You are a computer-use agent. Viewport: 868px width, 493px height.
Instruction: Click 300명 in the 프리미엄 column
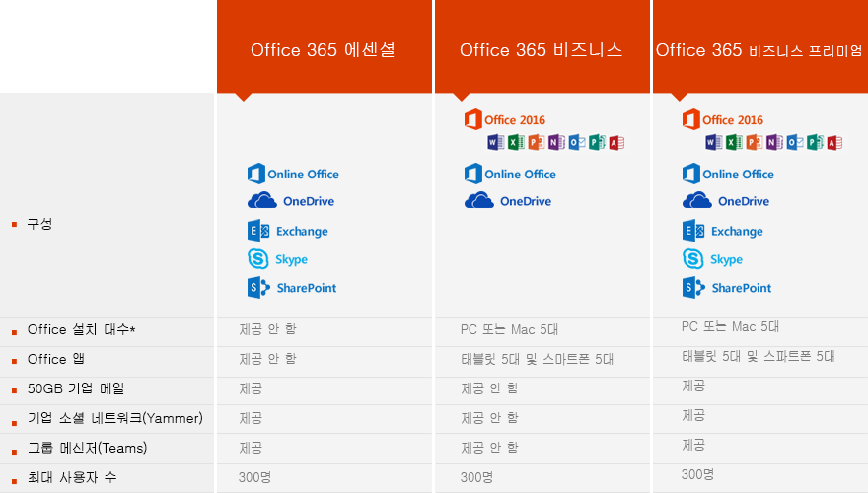[x=697, y=474]
